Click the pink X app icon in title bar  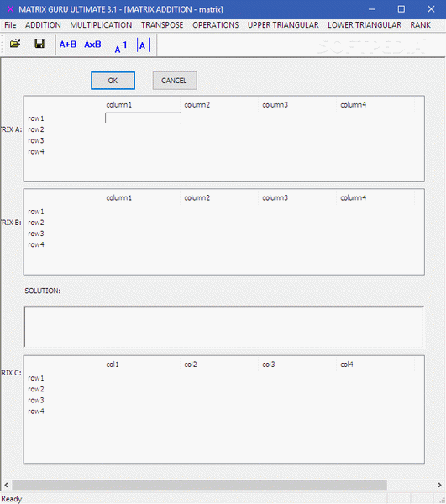(10, 9)
